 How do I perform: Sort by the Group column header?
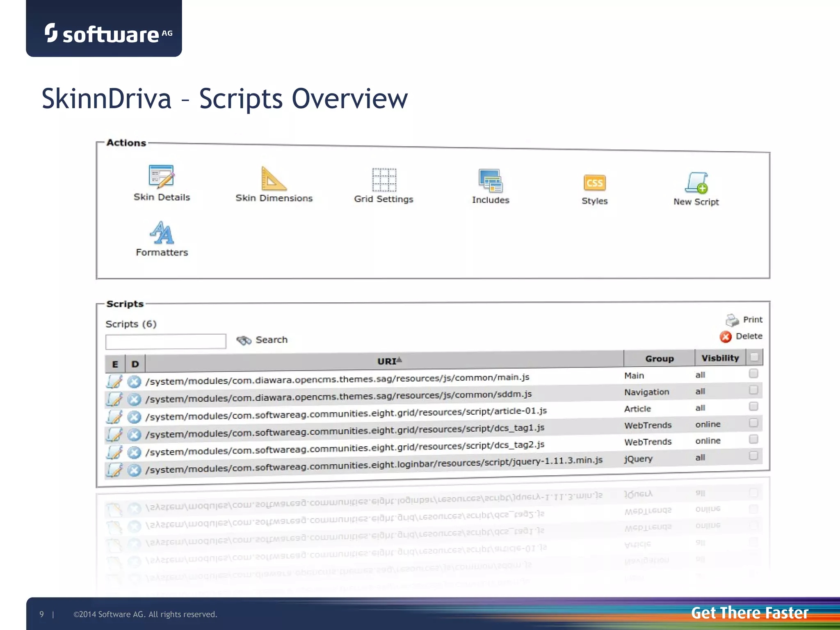[x=659, y=358]
